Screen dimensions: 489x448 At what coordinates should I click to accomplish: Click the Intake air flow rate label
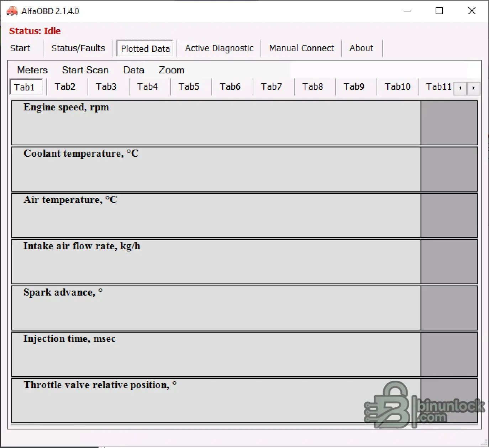tap(82, 246)
